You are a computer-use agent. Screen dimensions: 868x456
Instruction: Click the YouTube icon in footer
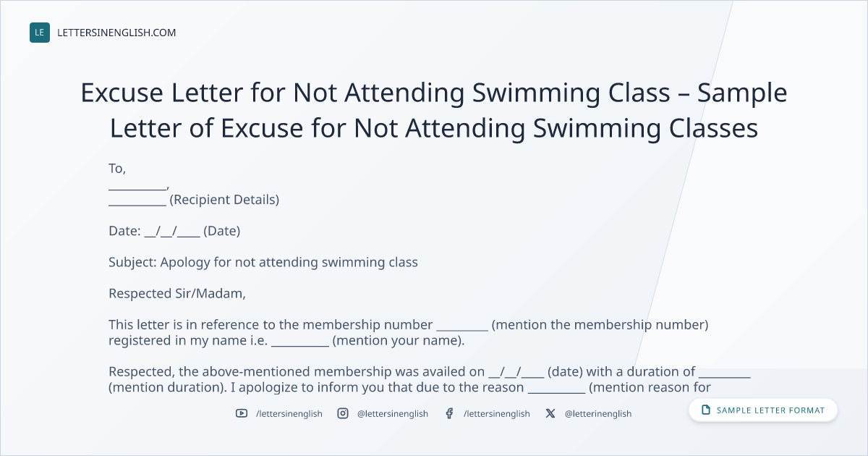242,413
